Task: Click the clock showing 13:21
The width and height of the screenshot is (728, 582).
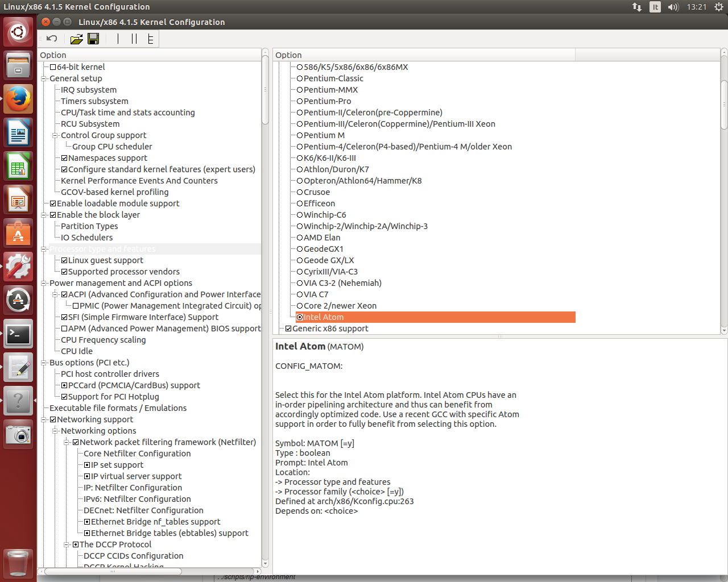Action: (696, 7)
